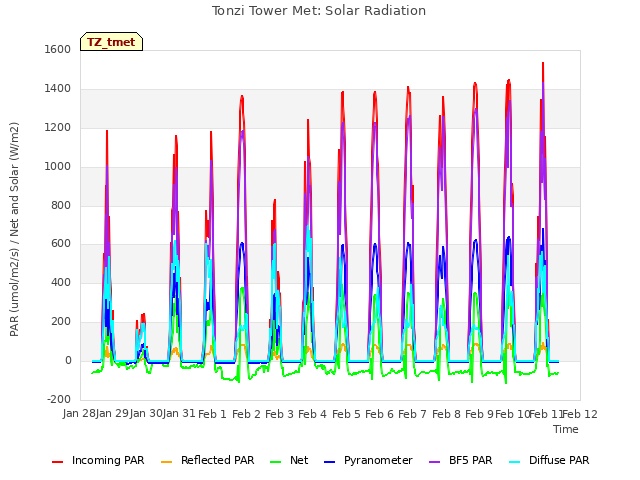The height and width of the screenshot is (480, 640).
Task: Select the Reflected PAR legend label
Action: click(218, 460)
